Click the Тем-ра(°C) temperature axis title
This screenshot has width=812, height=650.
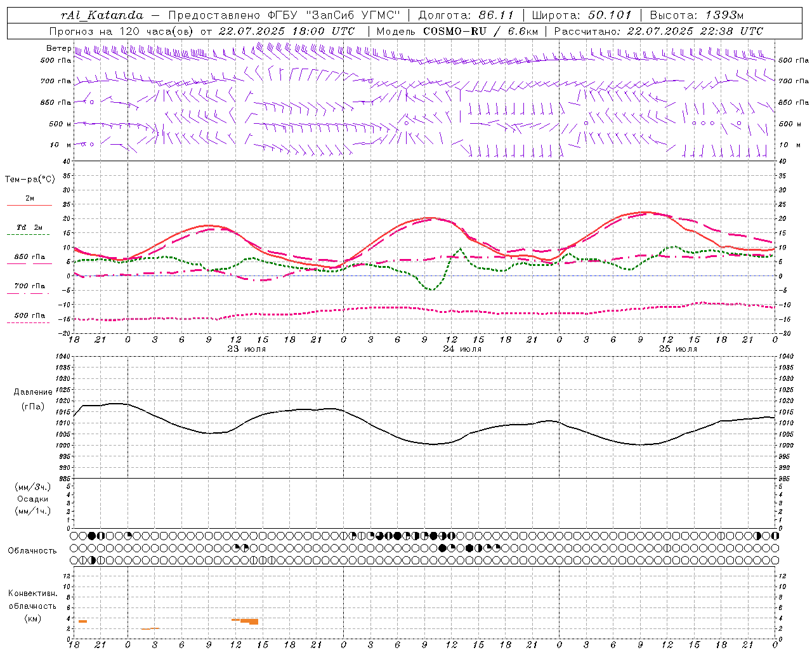[x=30, y=180]
